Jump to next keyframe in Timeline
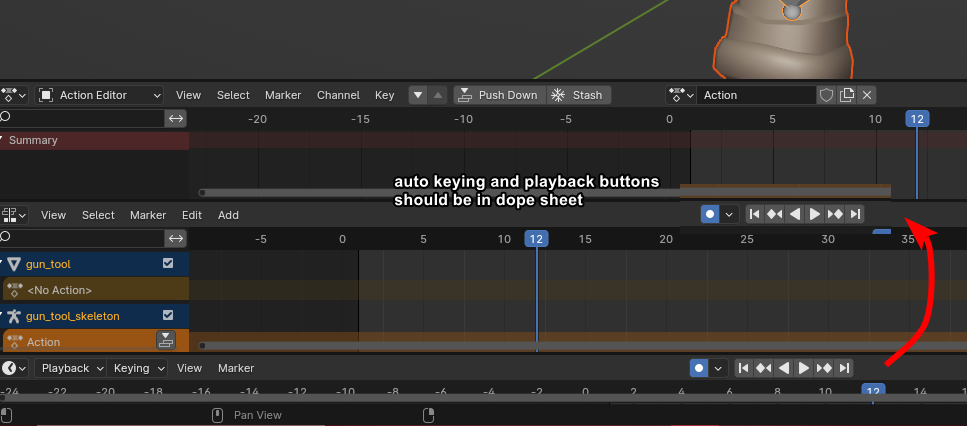This screenshot has width=967, height=426. coord(824,368)
